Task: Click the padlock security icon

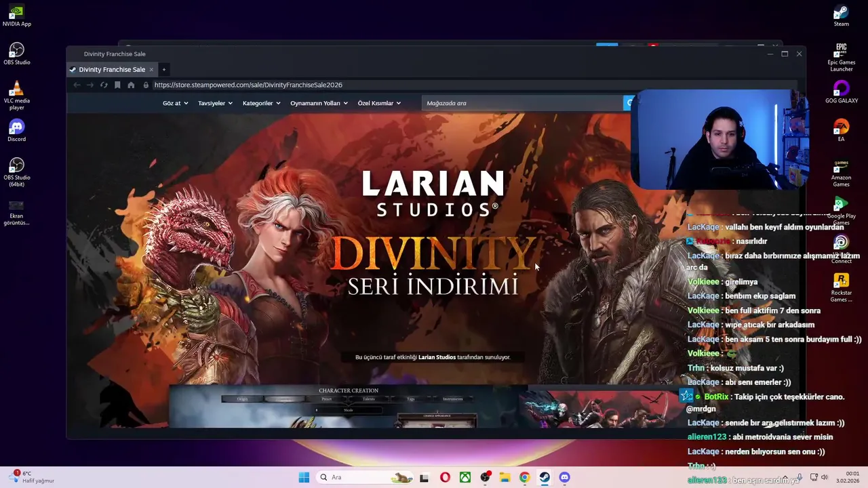Action: click(x=145, y=85)
